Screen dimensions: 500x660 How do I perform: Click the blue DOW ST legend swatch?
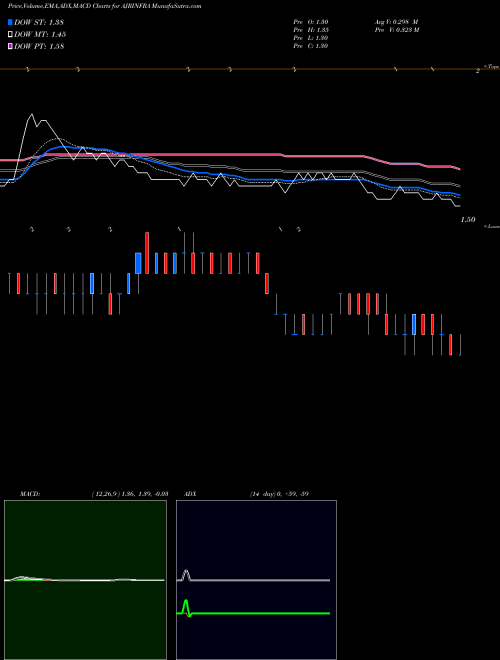click(x=11, y=22)
